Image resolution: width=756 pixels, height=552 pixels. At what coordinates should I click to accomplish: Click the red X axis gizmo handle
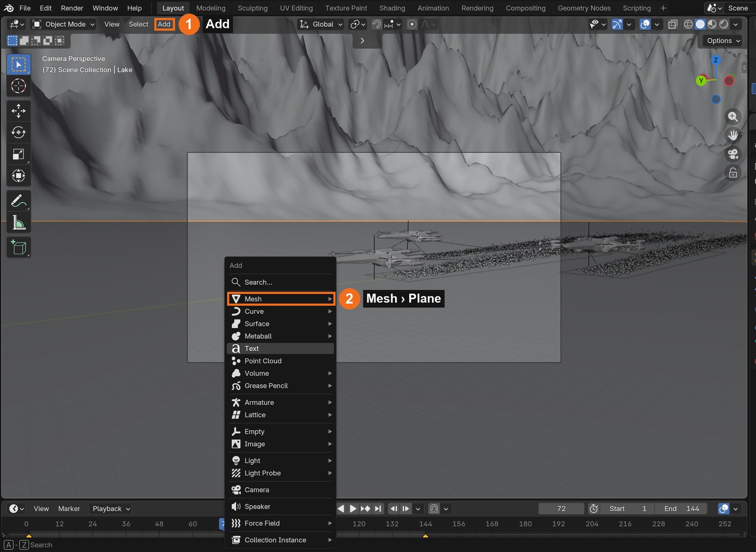coord(729,81)
